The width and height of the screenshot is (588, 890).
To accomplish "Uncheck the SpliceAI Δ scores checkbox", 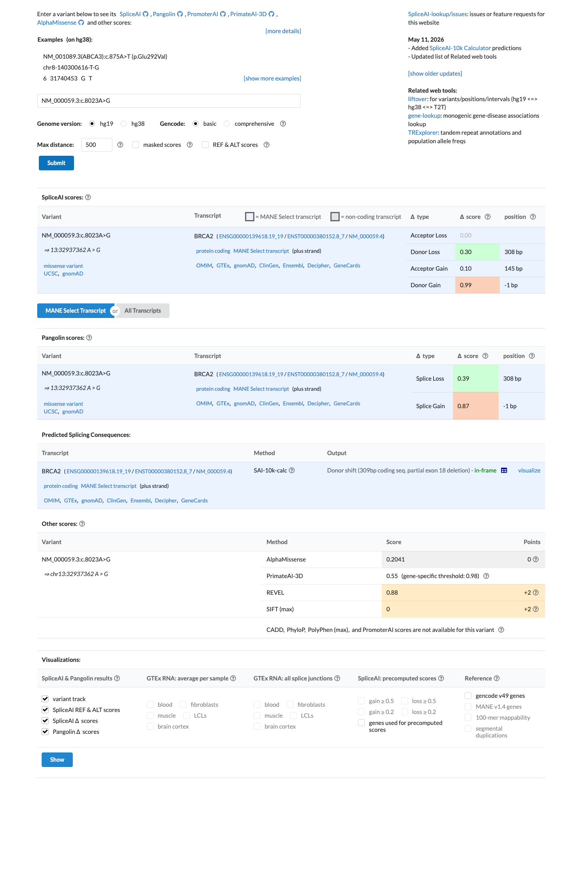I will [45, 721].
